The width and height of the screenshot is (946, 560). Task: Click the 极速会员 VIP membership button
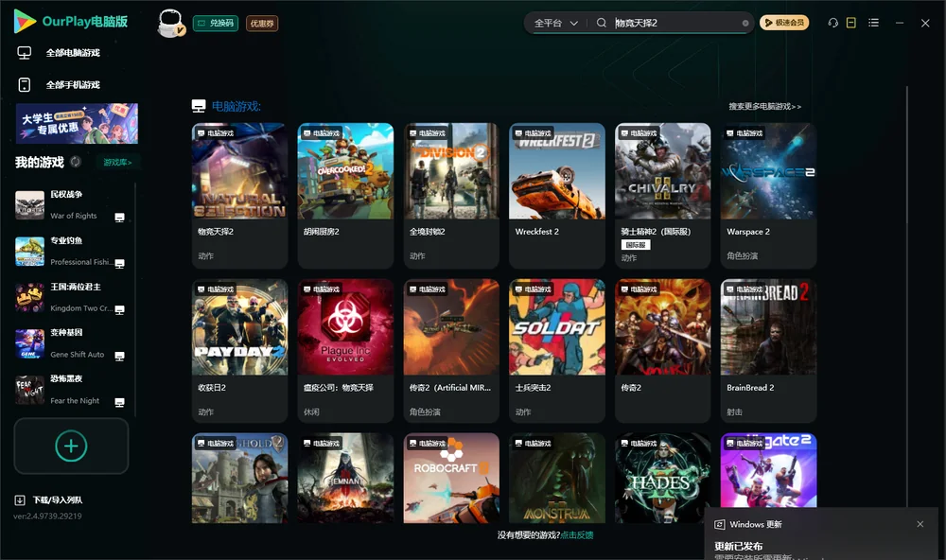click(784, 23)
